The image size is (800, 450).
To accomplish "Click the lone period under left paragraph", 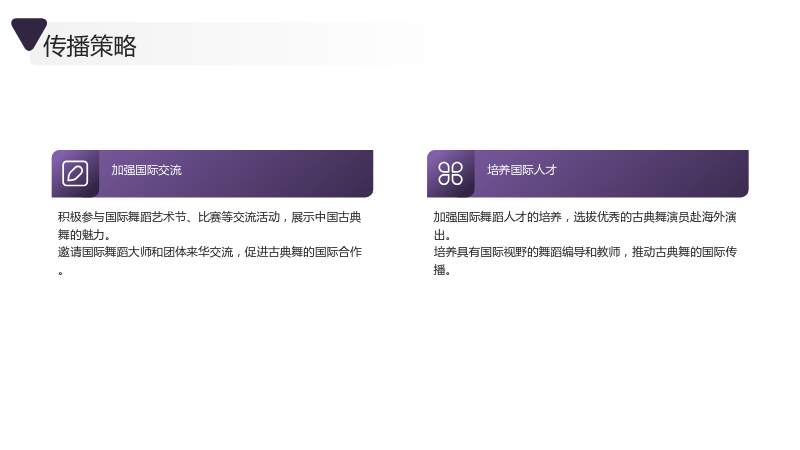I will [x=61, y=273].
